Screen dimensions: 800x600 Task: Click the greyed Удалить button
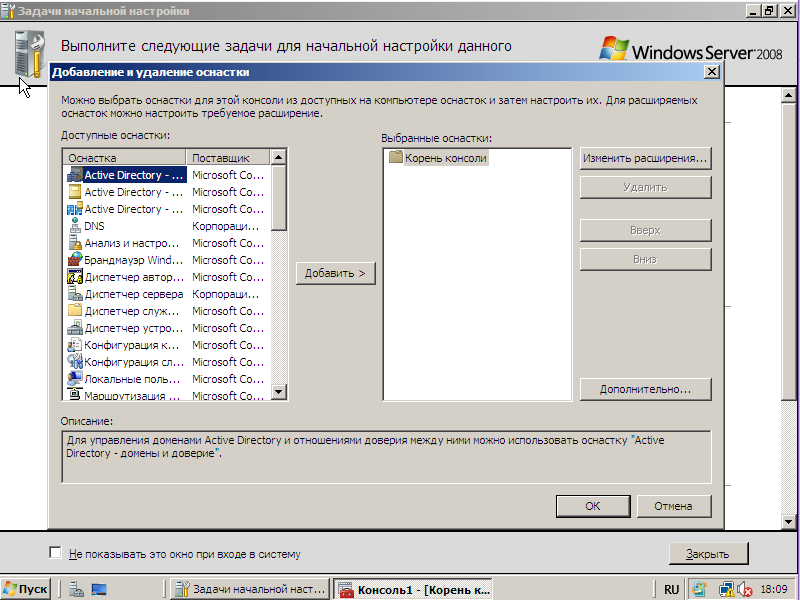(645, 187)
